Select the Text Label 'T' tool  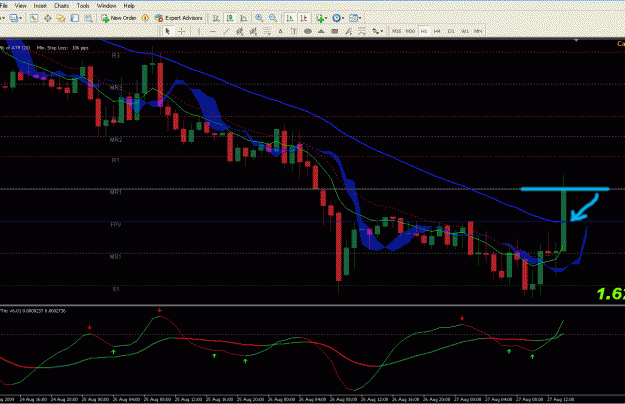294,31
